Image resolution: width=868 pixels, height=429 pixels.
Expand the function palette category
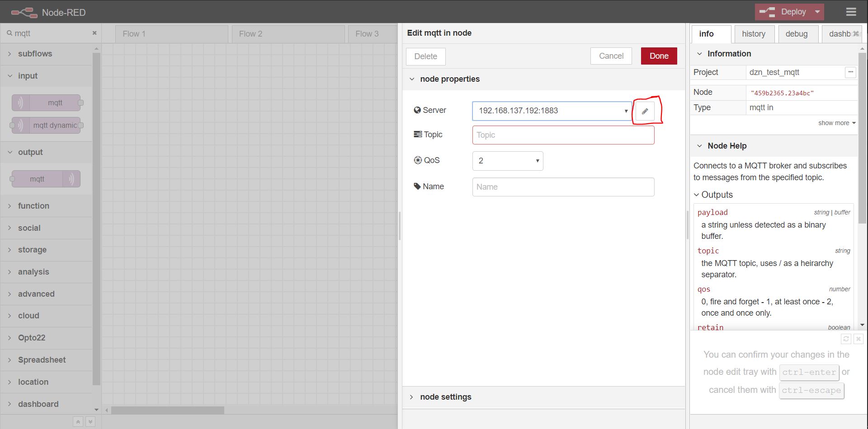tap(46, 206)
